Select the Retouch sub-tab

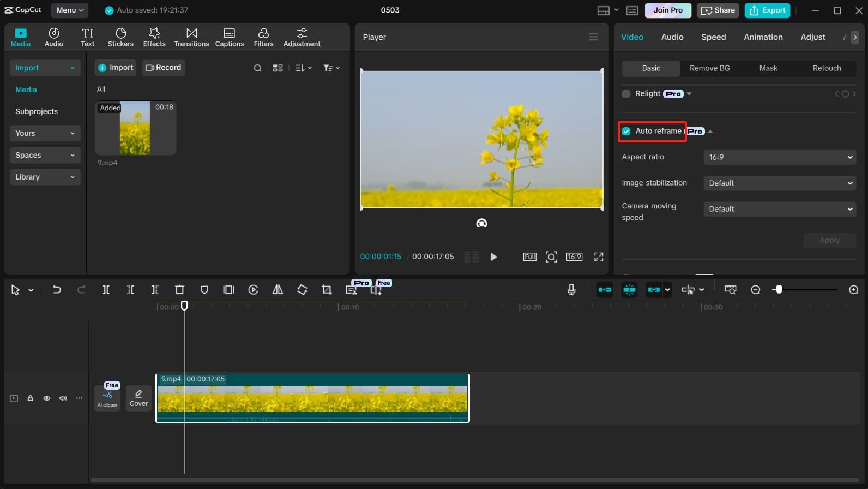827,68
